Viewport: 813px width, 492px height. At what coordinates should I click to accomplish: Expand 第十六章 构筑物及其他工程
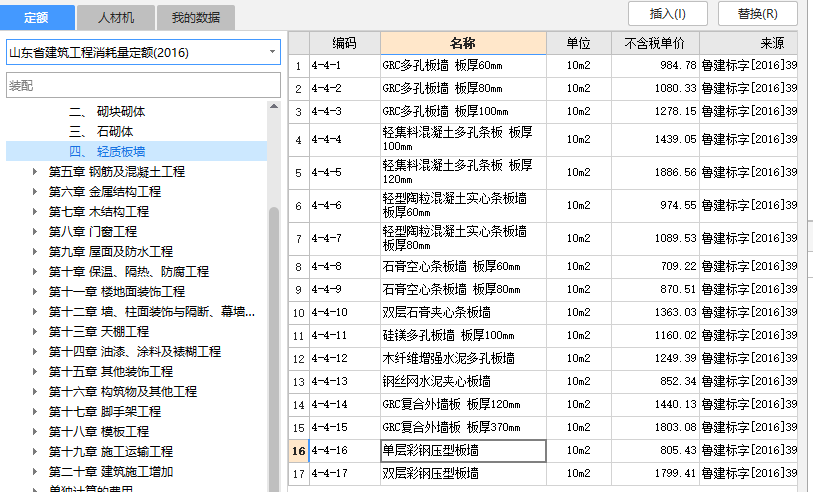(35, 391)
